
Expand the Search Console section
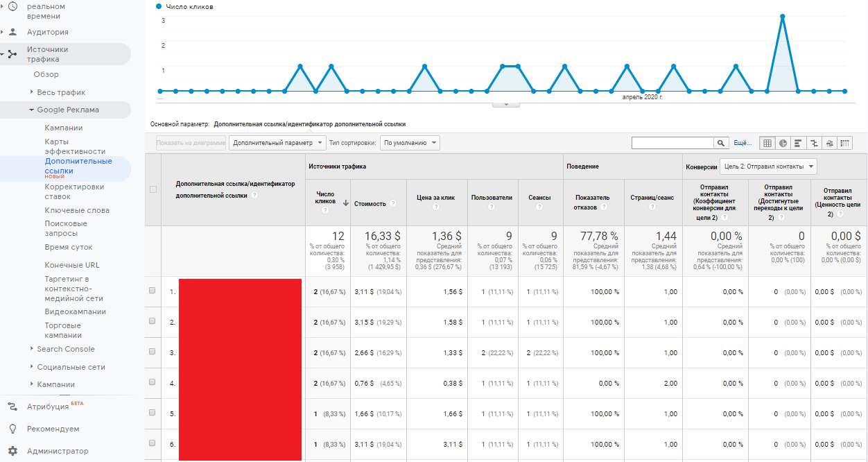click(x=31, y=349)
